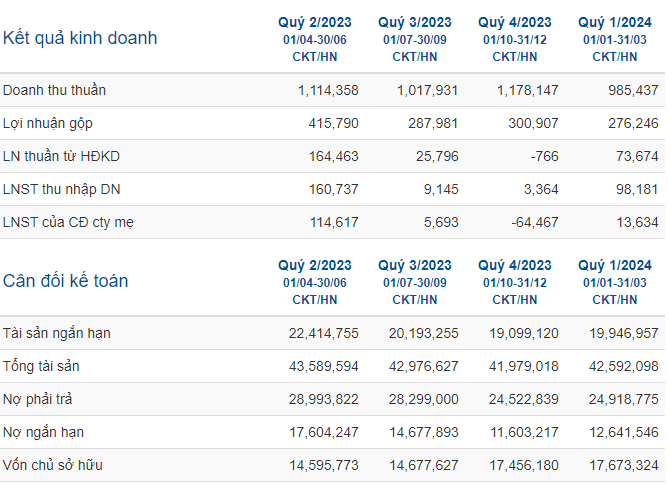This screenshot has height=484, width=669.
Task: Click the -766 operating profit value
Action: point(544,156)
